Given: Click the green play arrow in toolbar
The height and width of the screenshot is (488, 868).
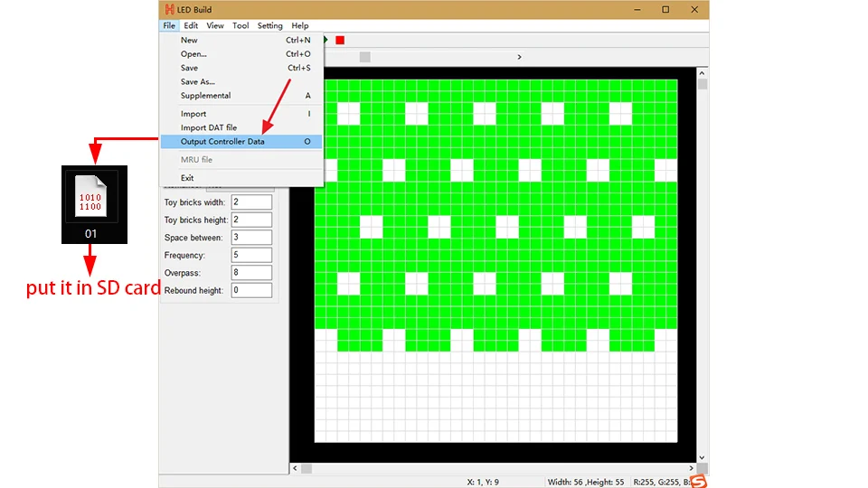Looking at the screenshot, I should pos(326,40).
